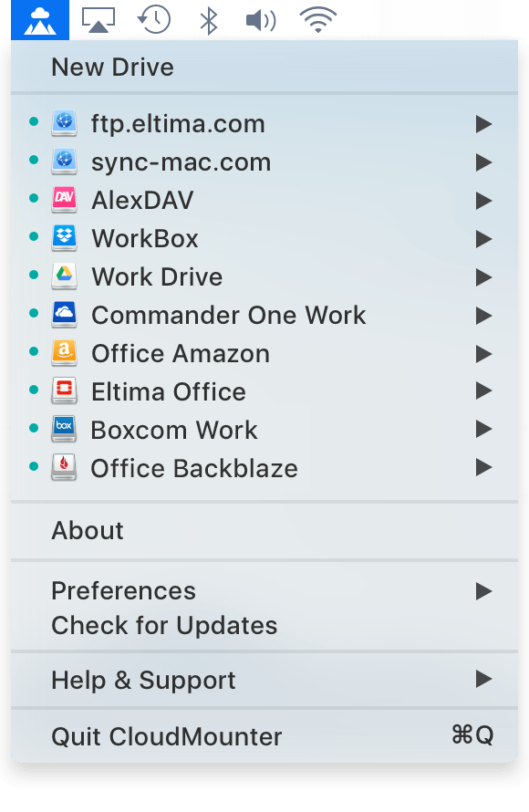This screenshot has width=529, height=812.
Task: Choose New Drive from the menu
Action: [x=264, y=68]
